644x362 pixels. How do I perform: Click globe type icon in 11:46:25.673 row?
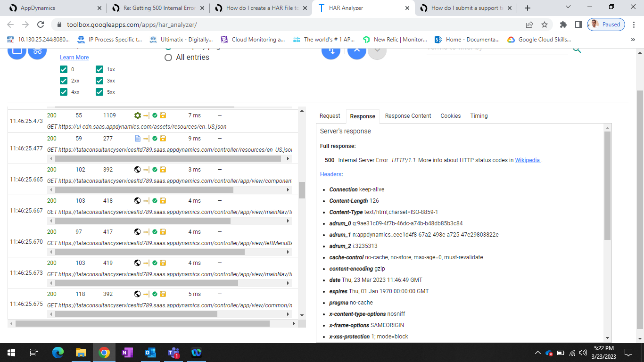coord(138,263)
